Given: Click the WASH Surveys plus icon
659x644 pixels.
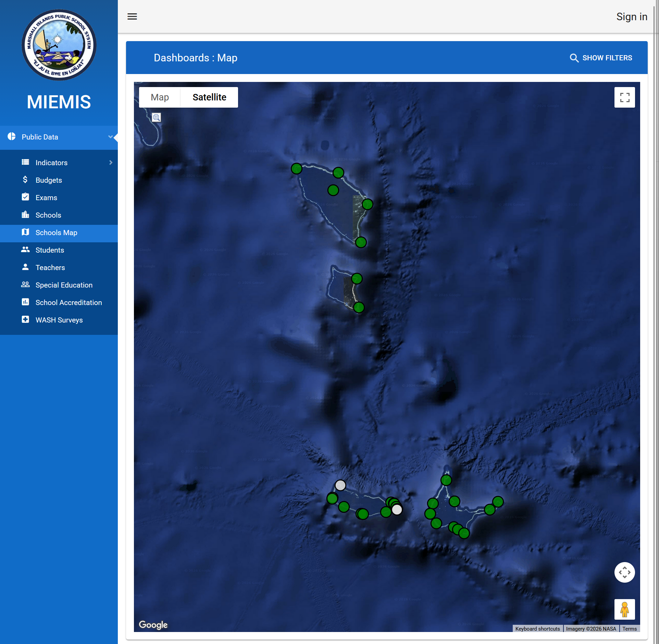Looking at the screenshot, I should (25, 320).
